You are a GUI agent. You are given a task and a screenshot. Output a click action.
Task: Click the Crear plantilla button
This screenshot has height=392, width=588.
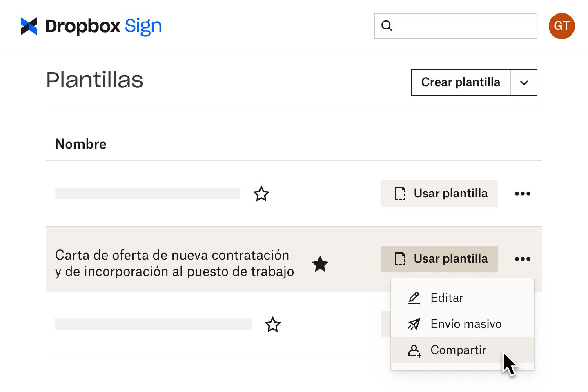pos(461,82)
